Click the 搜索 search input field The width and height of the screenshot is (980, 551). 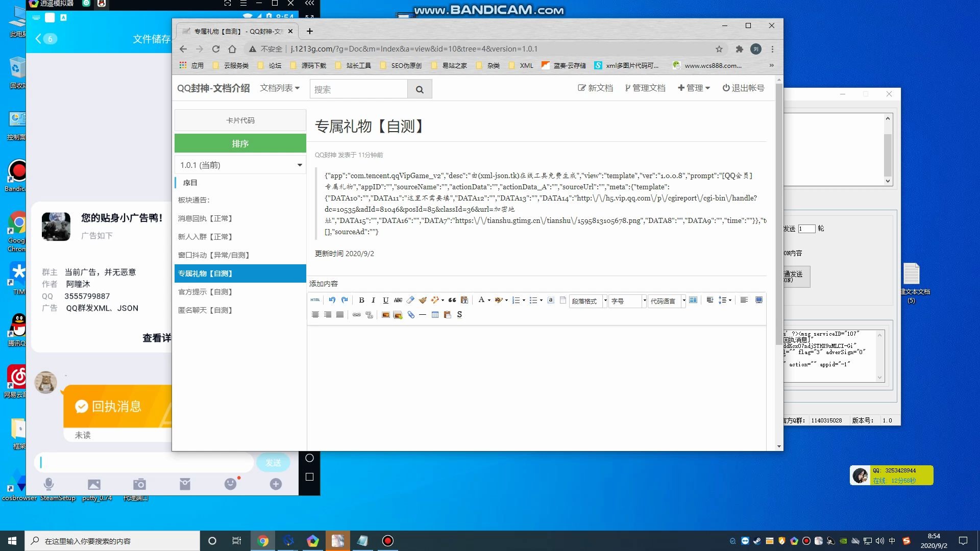pos(359,89)
